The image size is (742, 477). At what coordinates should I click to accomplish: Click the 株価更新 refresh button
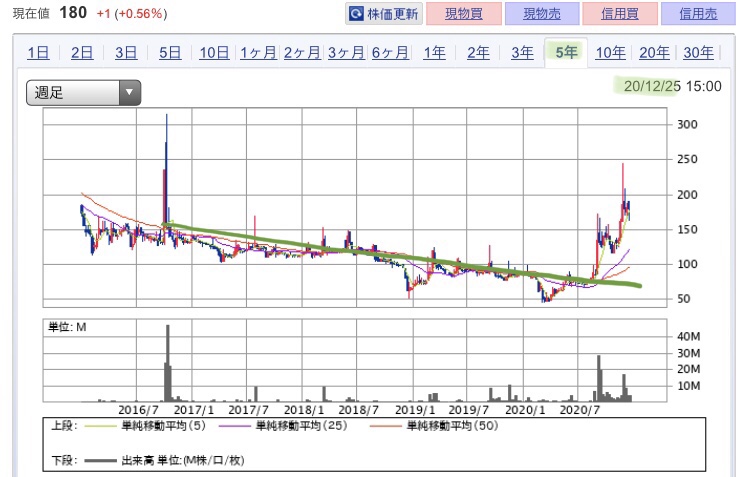[384, 14]
